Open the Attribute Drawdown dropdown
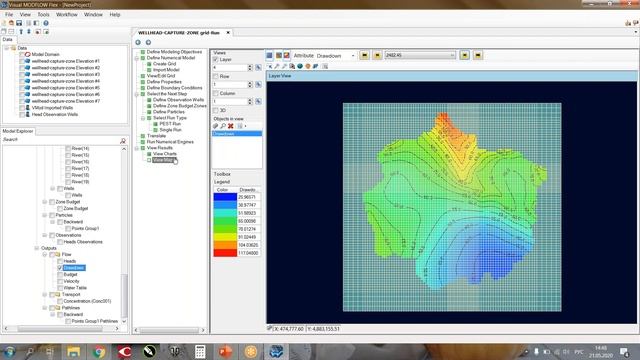Screen dimensions: 640x360 tap(353, 56)
